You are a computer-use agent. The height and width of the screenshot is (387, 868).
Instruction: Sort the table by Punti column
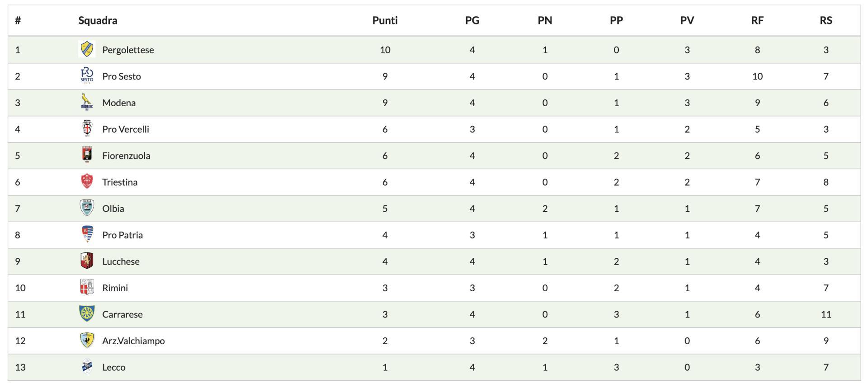tap(385, 20)
